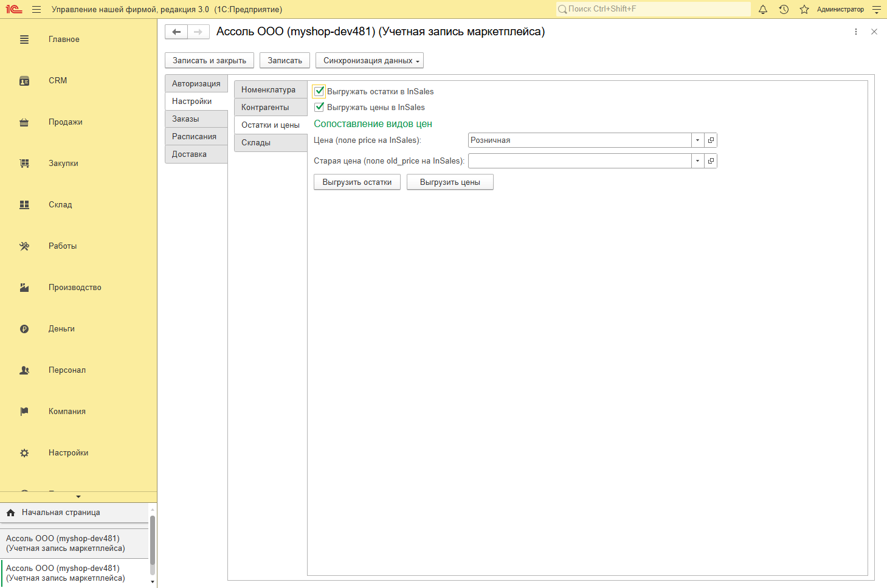
Task: Click Выгрузить цены button
Action: click(x=450, y=182)
